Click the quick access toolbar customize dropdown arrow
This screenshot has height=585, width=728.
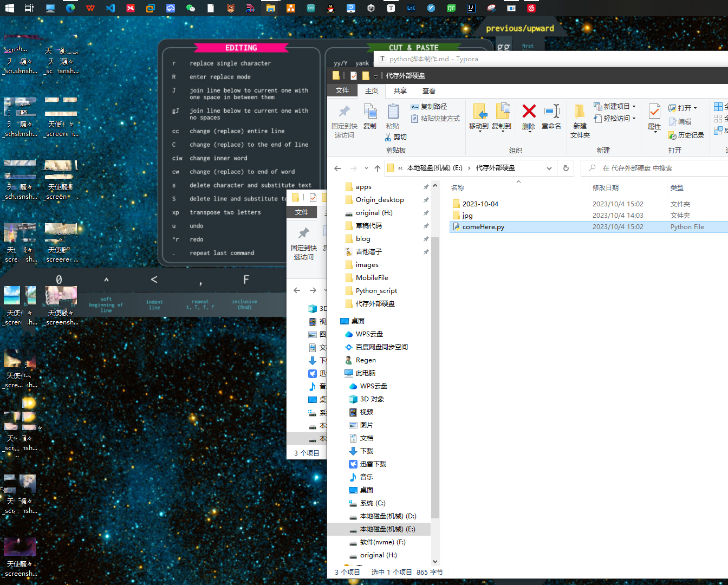point(375,76)
